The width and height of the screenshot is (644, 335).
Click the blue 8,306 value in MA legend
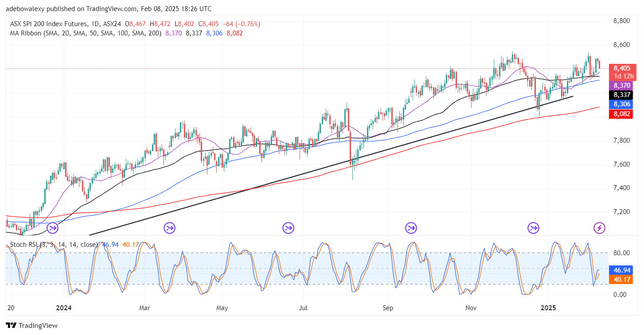coord(214,33)
